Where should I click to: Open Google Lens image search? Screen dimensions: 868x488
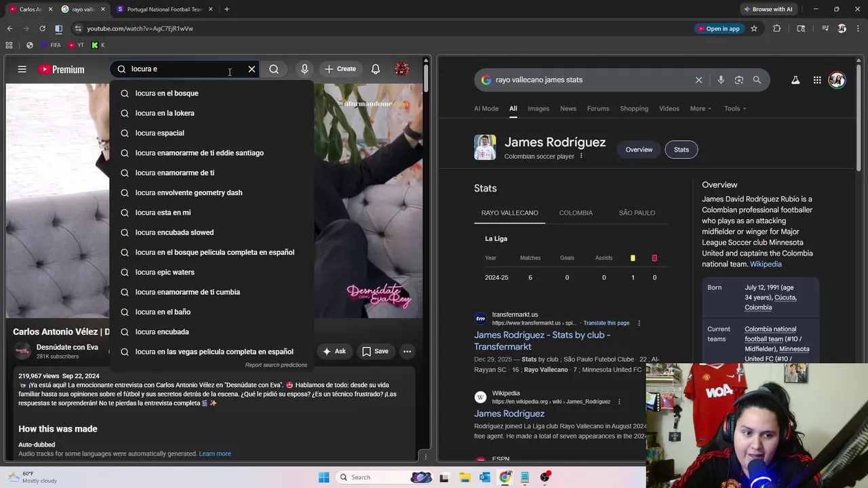pos(739,80)
